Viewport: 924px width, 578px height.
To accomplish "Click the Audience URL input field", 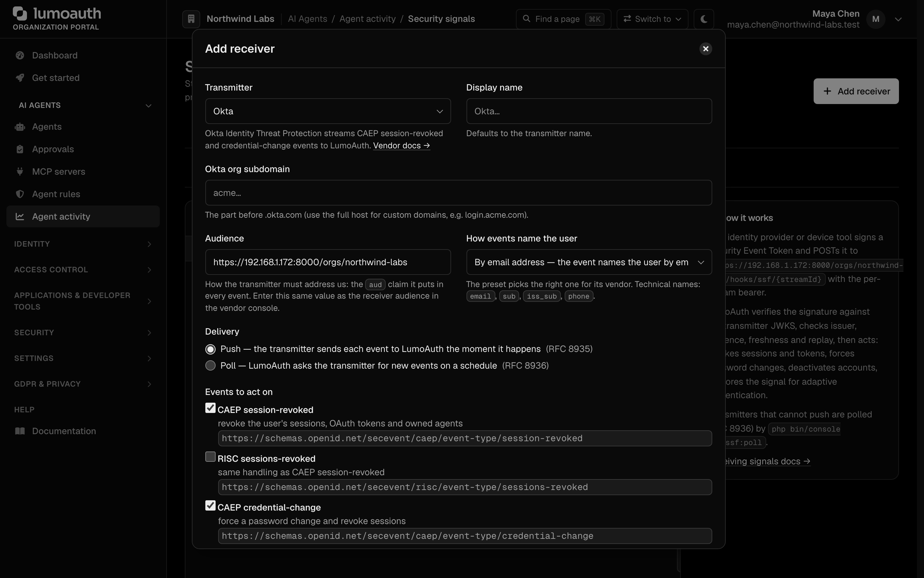I will 328,262.
